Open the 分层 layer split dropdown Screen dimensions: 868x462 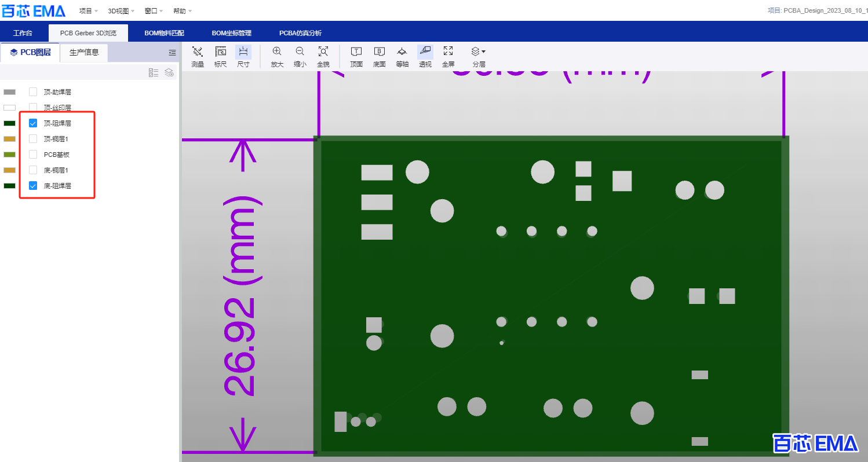[x=478, y=56]
